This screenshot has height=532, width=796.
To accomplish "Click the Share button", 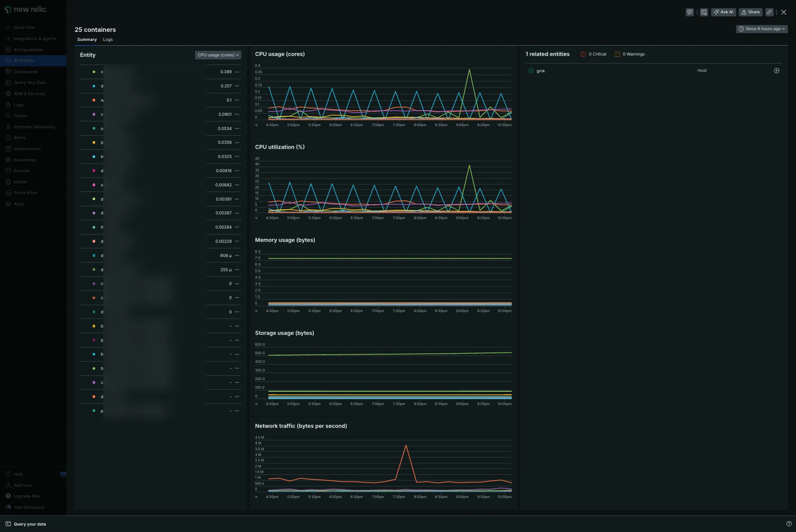I will (750, 12).
